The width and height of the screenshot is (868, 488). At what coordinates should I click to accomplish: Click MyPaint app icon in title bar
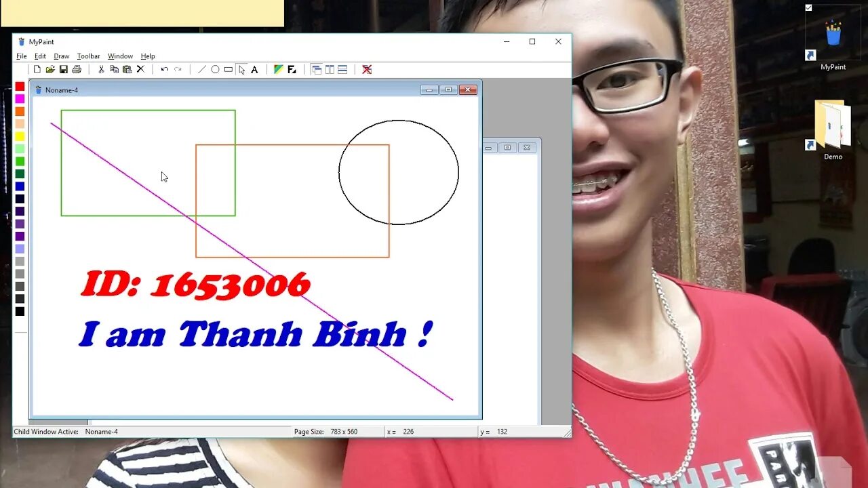[x=22, y=41]
